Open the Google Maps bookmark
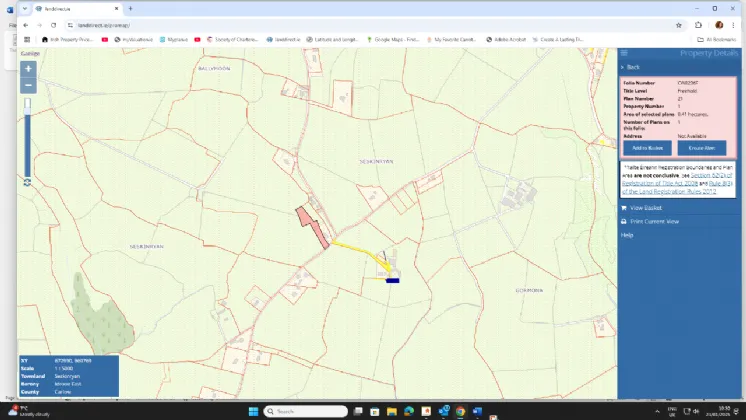Image resolution: width=746 pixels, height=420 pixels. pos(395,40)
